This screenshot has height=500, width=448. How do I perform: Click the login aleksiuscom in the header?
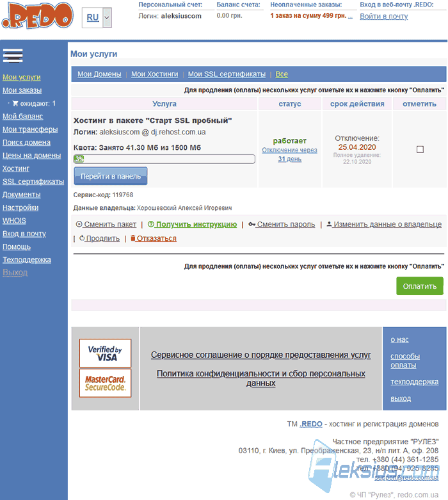tap(181, 16)
